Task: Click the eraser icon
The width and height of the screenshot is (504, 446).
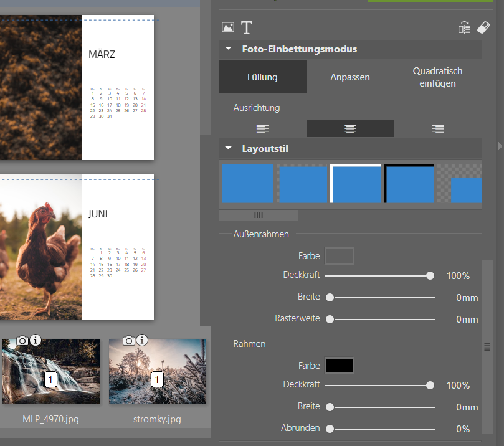Action: pyautogui.click(x=483, y=27)
